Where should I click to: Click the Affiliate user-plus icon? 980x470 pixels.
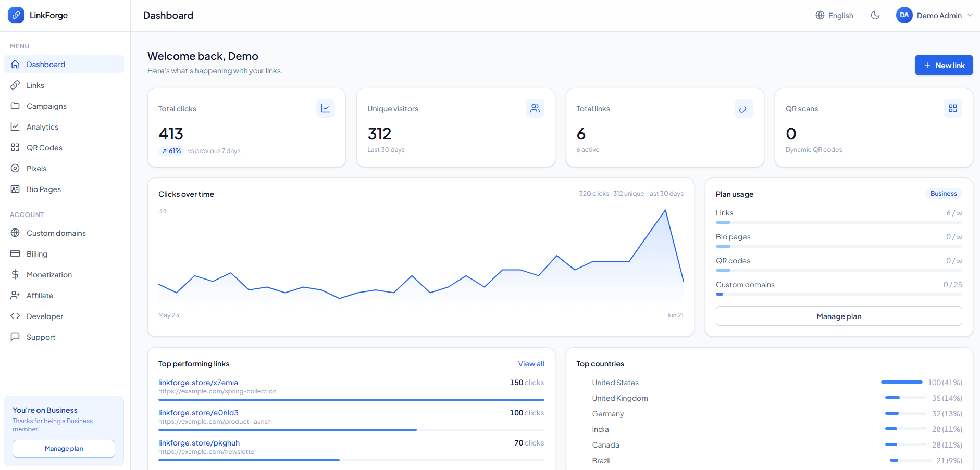point(15,295)
